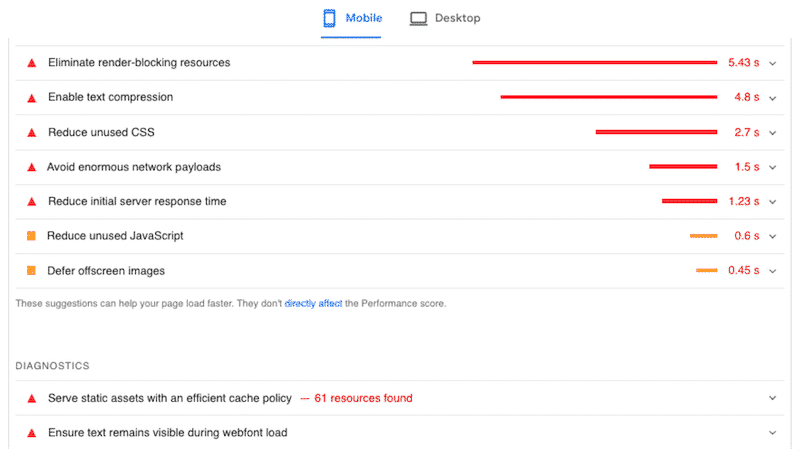Click red triangle beside Eliminate render-blocking resources
The height and width of the screenshot is (451, 800).
point(31,63)
